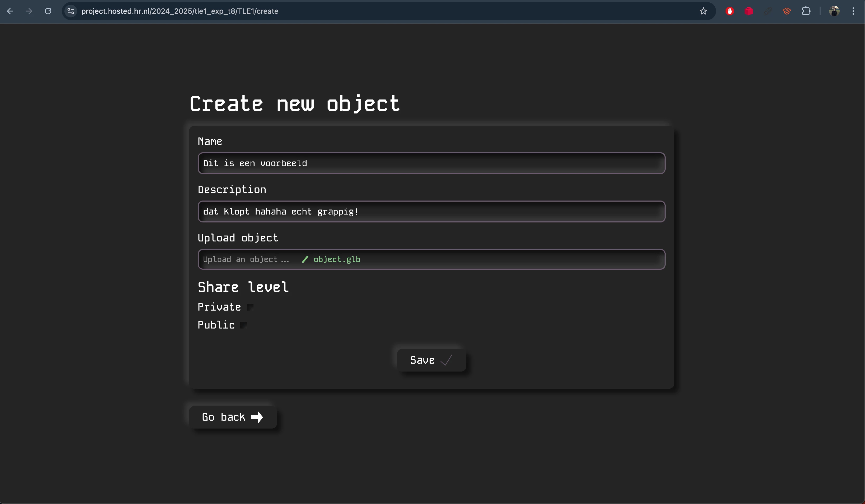865x504 pixels.
Task: Click the page reload icon
Action: coord(48,11)
